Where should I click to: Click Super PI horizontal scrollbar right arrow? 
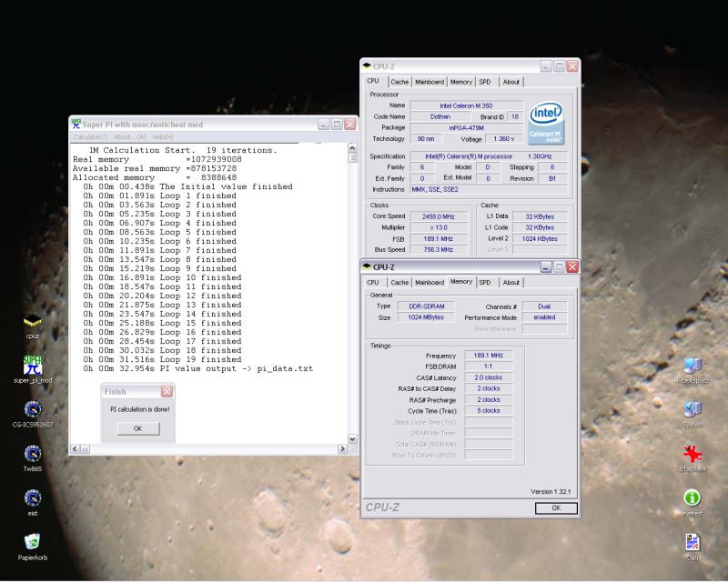coord(343,449)
